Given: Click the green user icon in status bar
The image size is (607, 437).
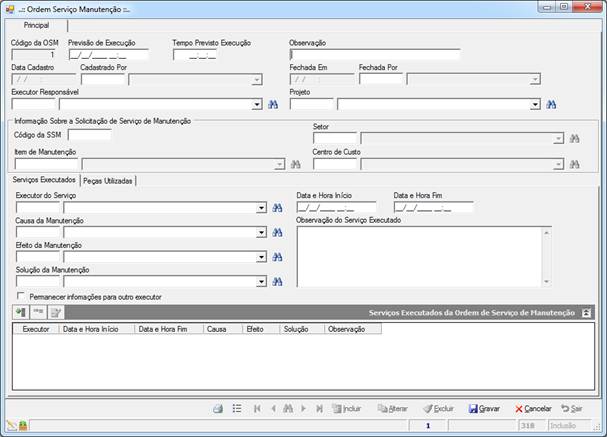Looking at the screenshot, I should (23, 426).
